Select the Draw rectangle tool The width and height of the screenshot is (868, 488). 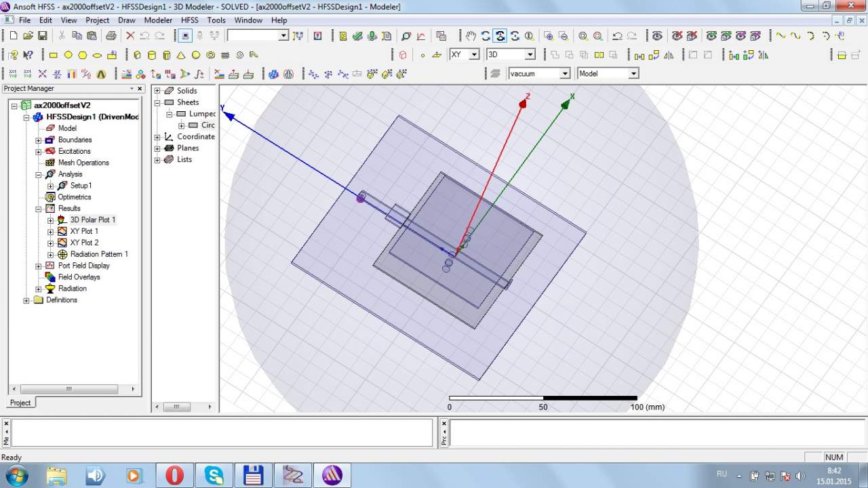(x=54, y=55)
